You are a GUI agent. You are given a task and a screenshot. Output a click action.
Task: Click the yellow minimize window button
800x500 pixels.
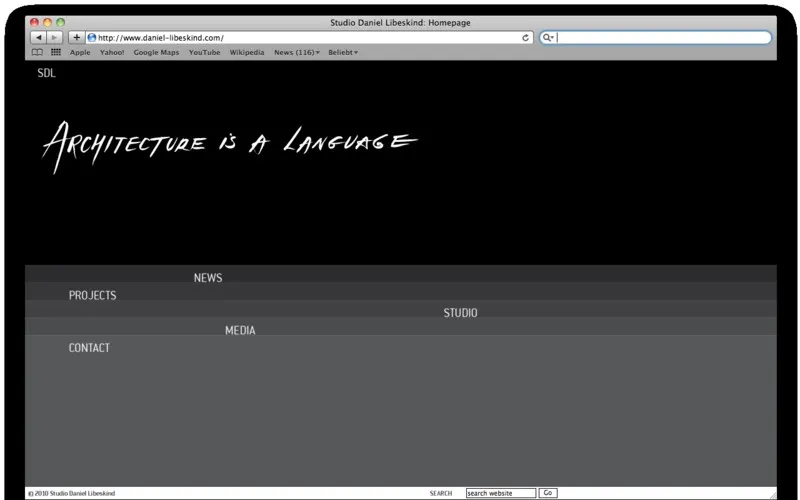(47, 22)
